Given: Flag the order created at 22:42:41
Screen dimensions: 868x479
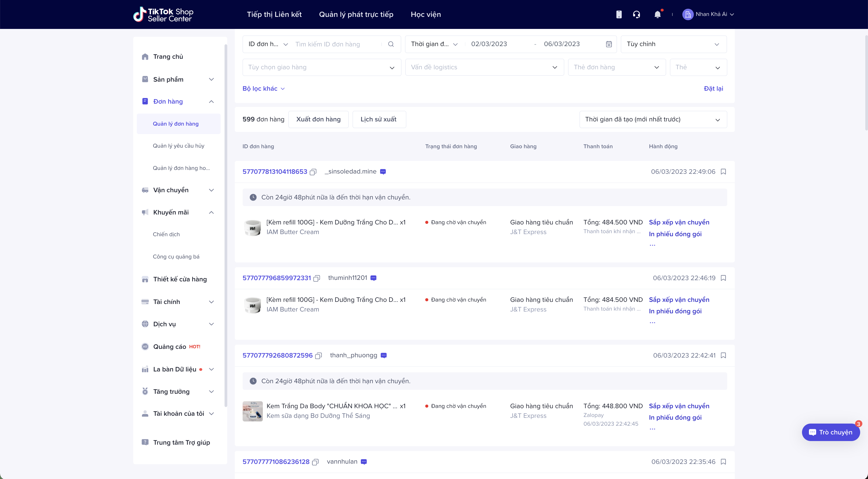Looking at the screenshot, I should coord(723,356).
